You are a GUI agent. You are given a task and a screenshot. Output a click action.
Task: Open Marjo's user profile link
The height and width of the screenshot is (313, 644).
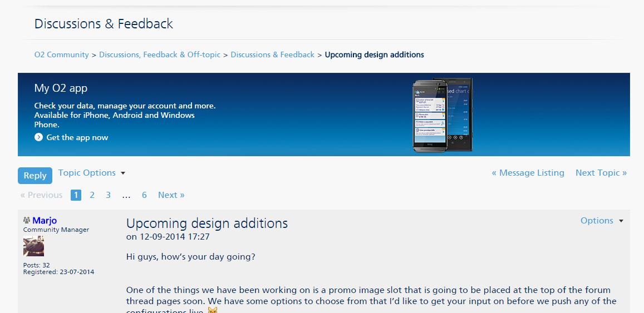coord(45,221)
